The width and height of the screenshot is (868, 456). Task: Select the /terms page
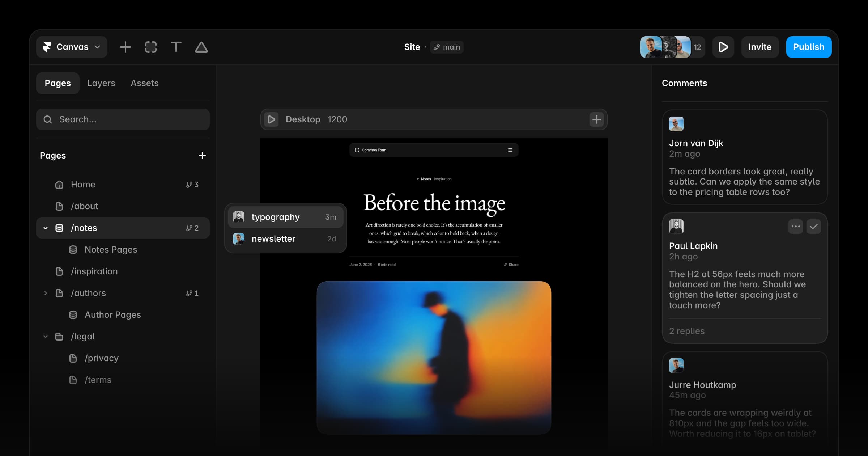coord(123,380)
